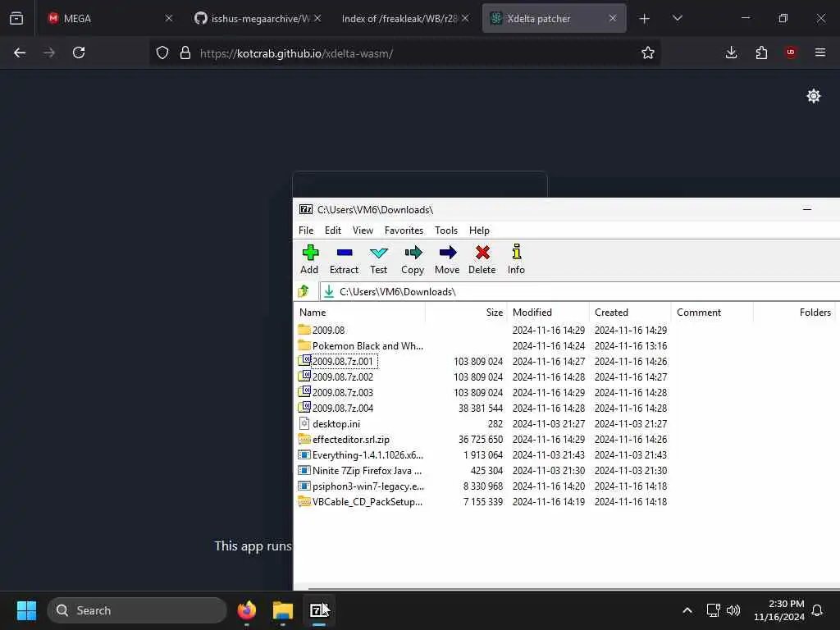
Task: Click the taskbar Search box
Action: 137,610
